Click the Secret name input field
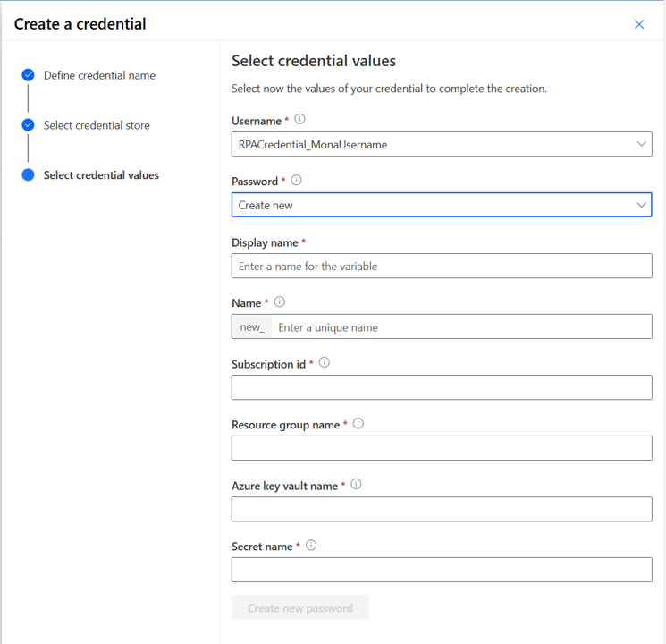This screenshot has height=644, width=666. click(x=442, y=570)
